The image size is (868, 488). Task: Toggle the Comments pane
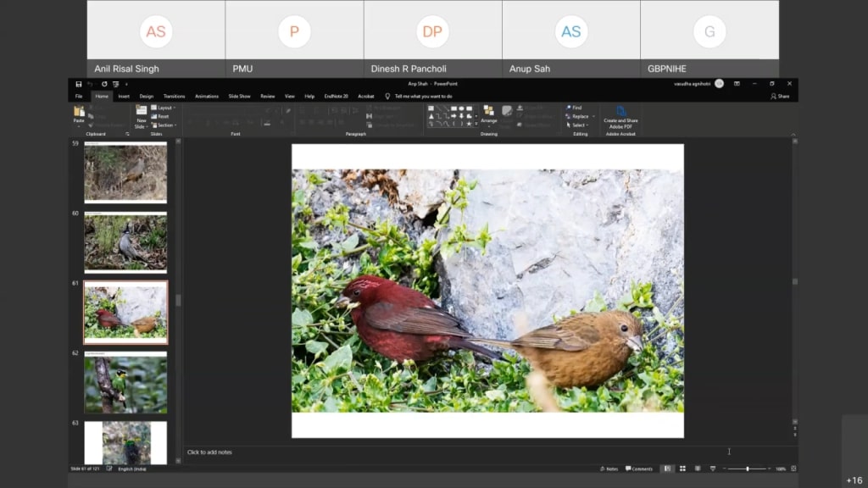640,469
